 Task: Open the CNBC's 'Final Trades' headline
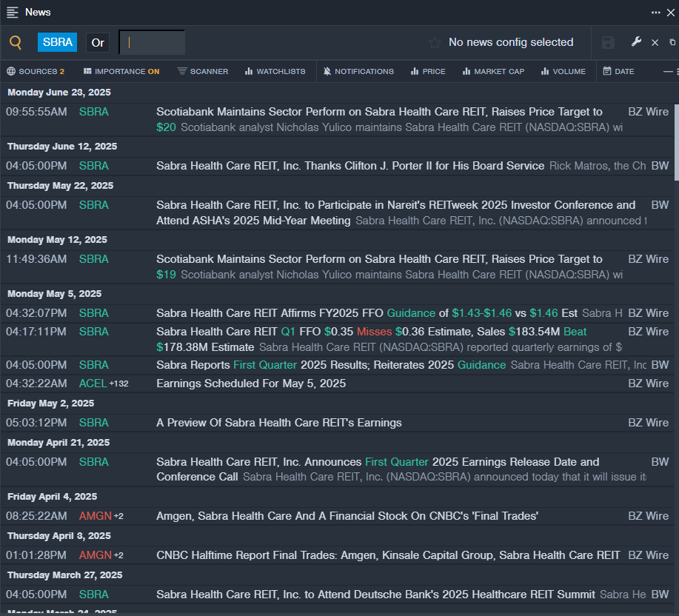[347, 516]
